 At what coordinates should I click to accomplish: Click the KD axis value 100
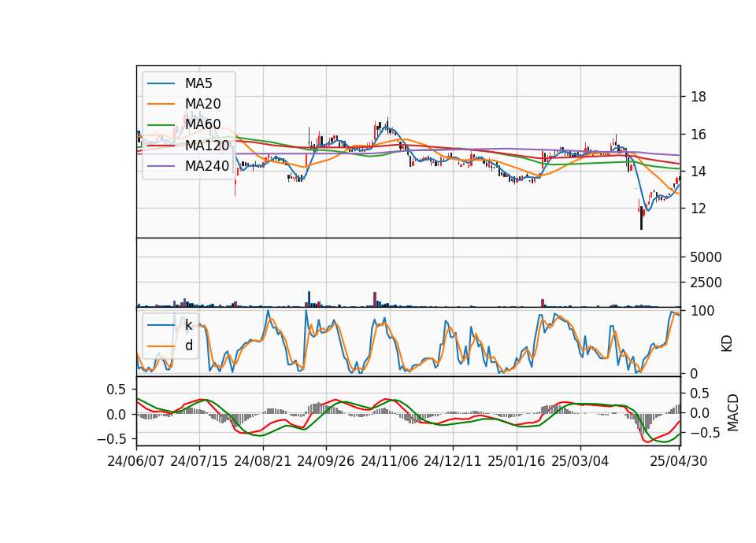click(702, 311)
